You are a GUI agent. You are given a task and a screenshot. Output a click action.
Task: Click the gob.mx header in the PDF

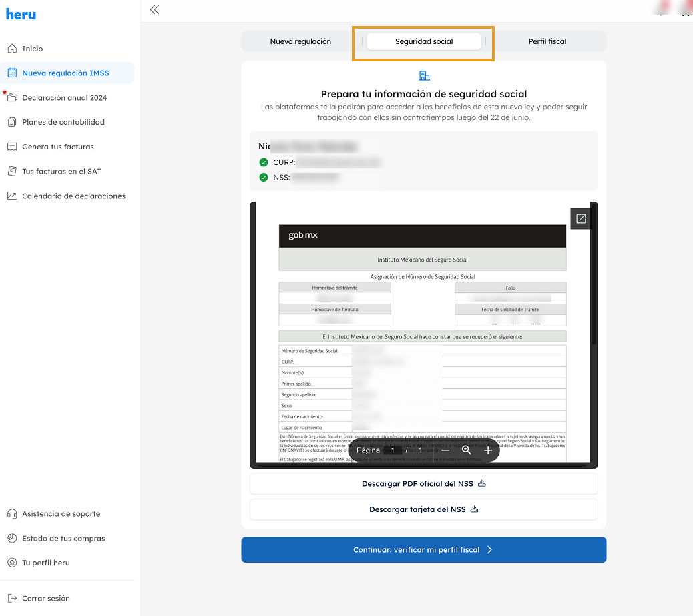(423, 236)
